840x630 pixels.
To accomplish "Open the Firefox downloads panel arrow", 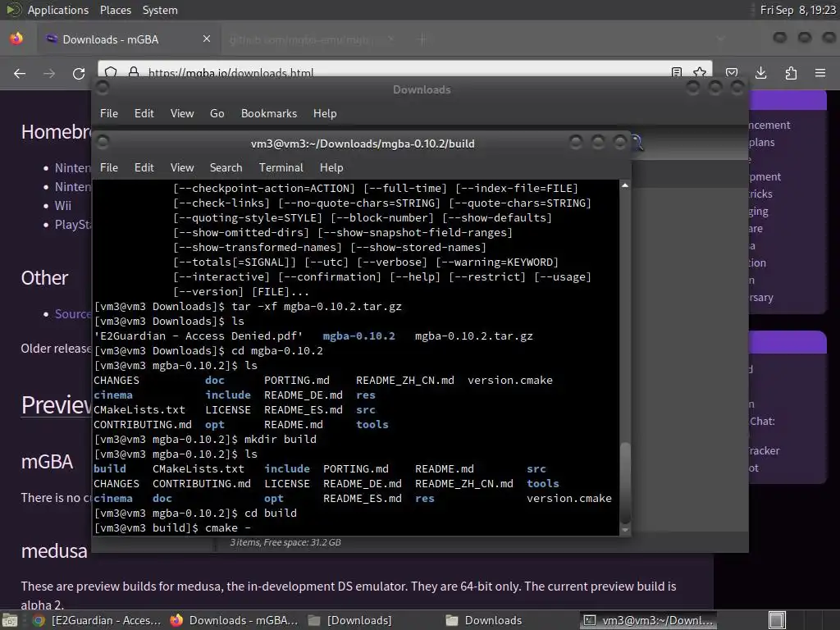I will coord(760,73).
